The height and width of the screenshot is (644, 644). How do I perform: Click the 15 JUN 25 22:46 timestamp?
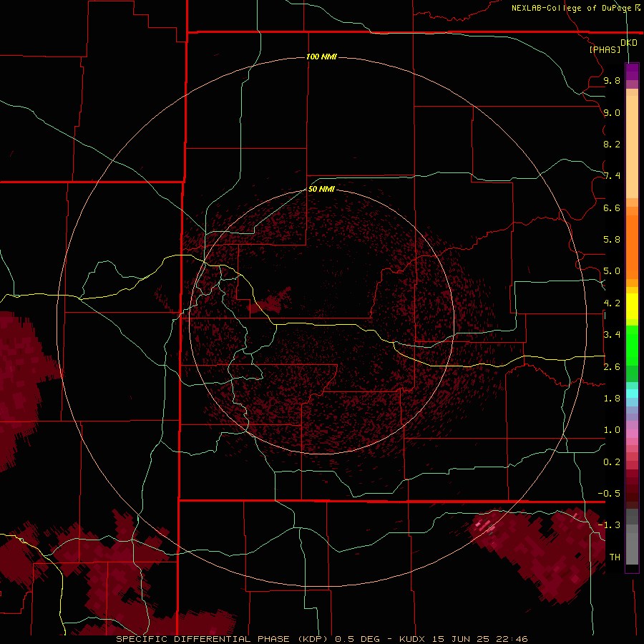pyautogui.click(x=479, y=639)
